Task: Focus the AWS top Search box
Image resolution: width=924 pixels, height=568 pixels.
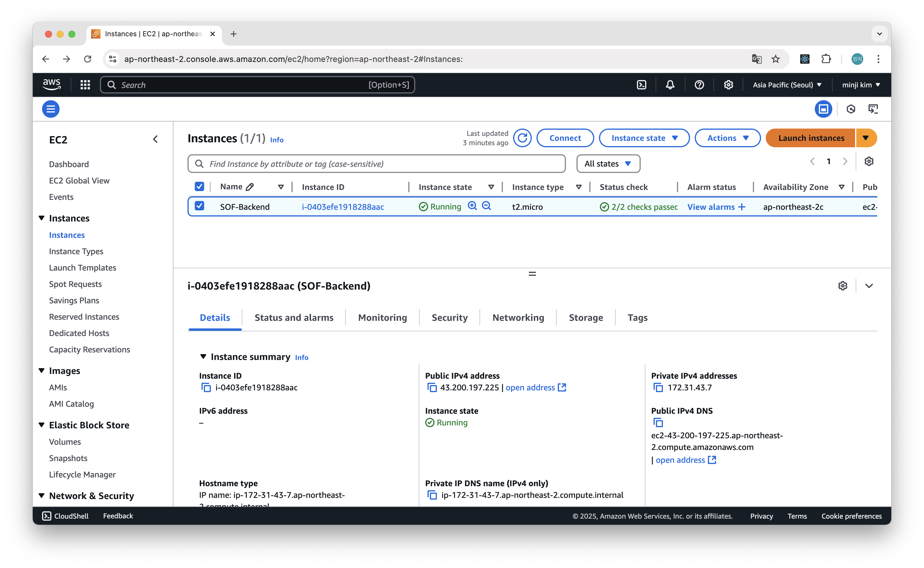Action: [x=258, y=85]
